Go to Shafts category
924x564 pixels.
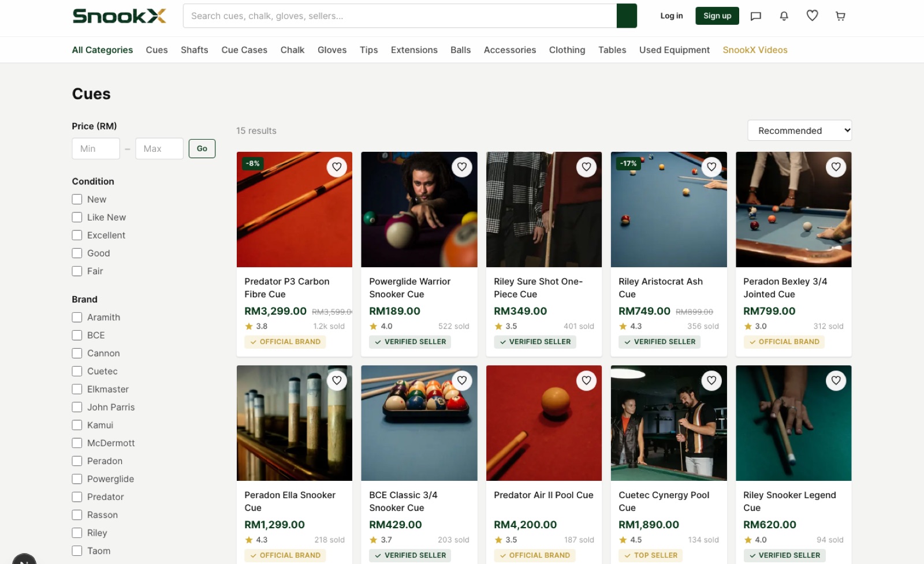coord(194,50)
